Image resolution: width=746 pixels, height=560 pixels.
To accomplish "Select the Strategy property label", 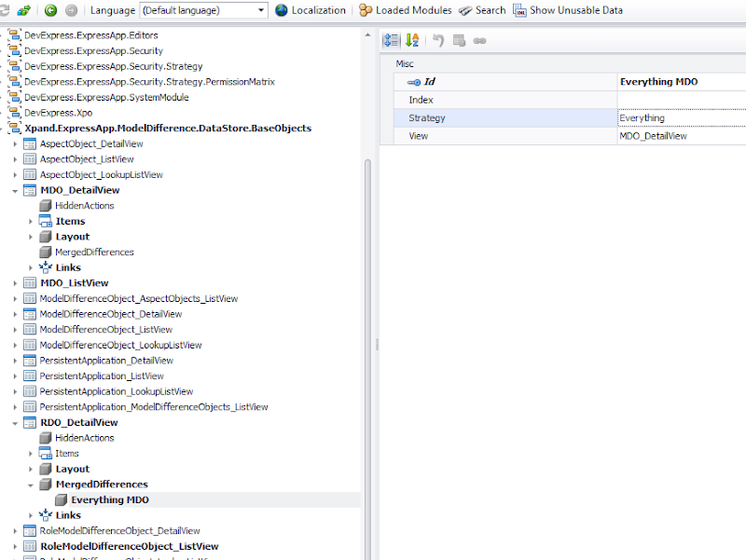I will coord(427,118).
